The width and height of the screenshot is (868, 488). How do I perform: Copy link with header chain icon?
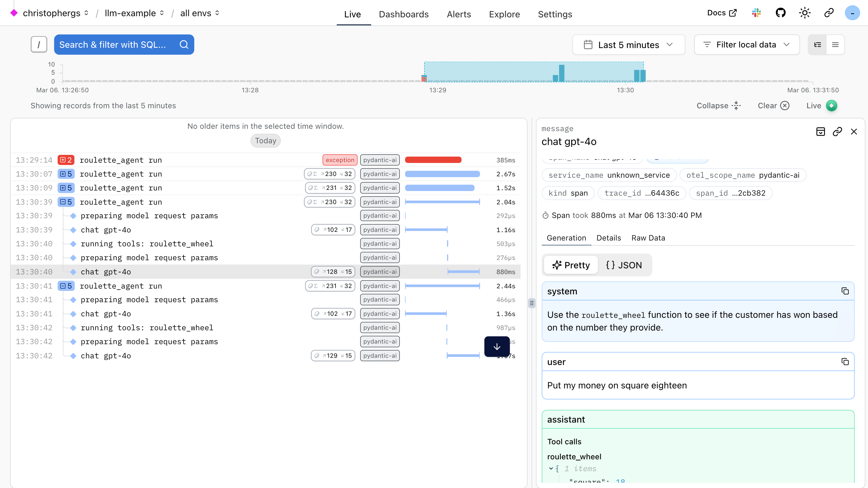(x=829, y=13)
